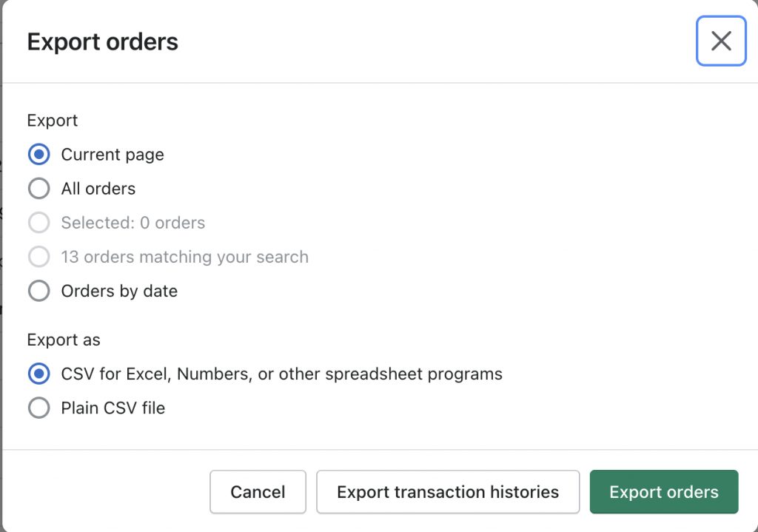This screenshot has height=532, width=758.
Task: Click the "Current page" label text
Action: 113,155
